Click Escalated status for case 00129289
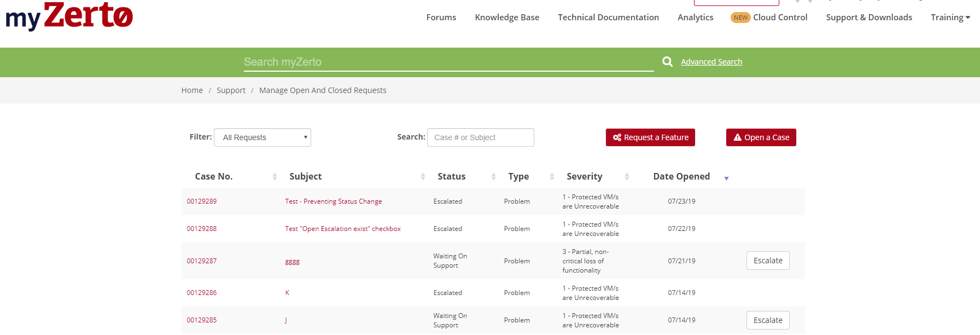Image resolution: width=980 pixels, height=335 pixels. click(x=448, y=201)
